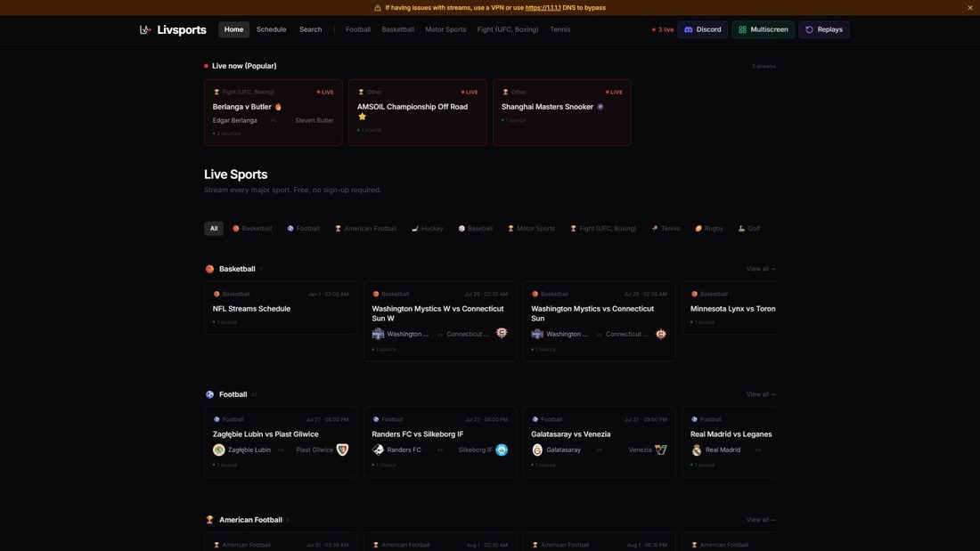
Task: Click the Live now (Popular) label
Action: 244,66
